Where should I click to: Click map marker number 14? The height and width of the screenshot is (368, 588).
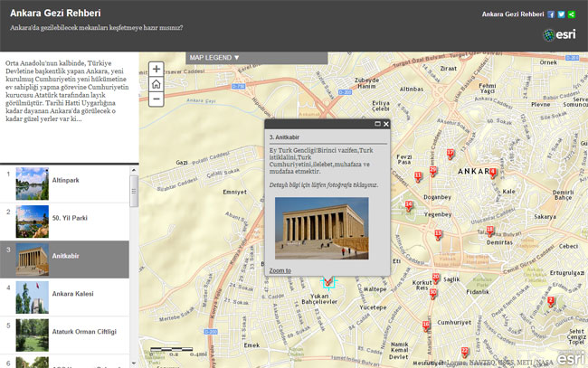tap(409, 206)
